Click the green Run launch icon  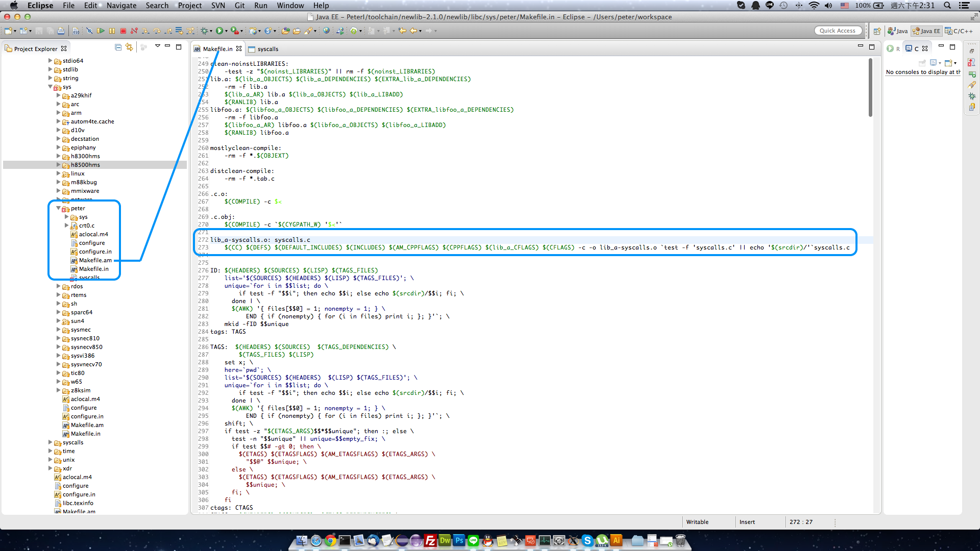(219, 31)
